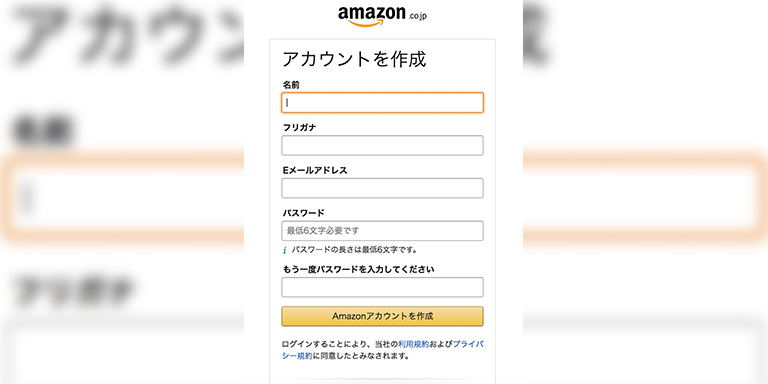Click the もう一度パスワードを入力してください confirmation field
Screen dimensions: 768x384
tap(382, 287)
